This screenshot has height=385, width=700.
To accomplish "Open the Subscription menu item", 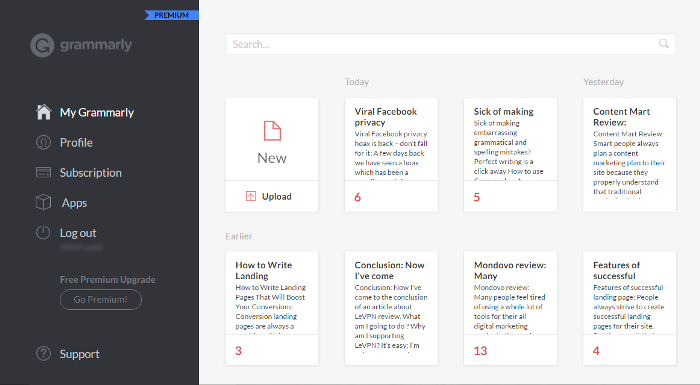I will [79, 172].
